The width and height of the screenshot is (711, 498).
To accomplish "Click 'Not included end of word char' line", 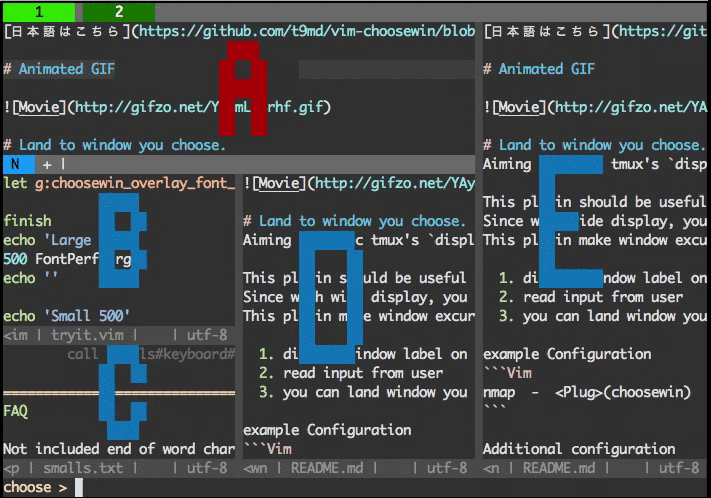I will pos(119,449).
